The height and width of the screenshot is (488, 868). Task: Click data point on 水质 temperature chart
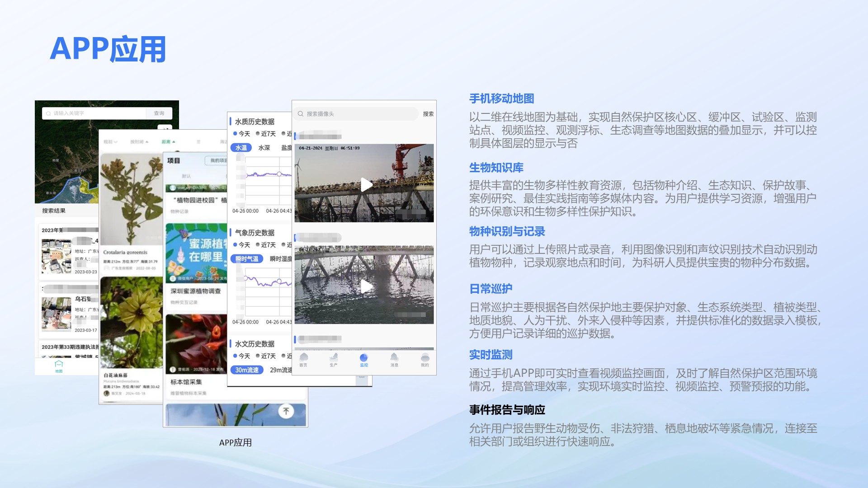click(x=279, y=174)
